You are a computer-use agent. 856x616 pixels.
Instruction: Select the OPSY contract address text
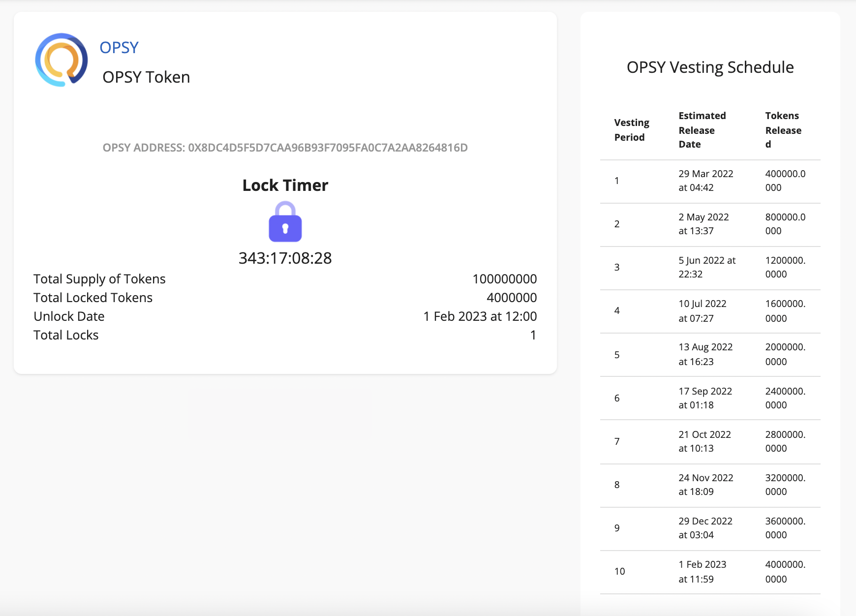point(285,148)
